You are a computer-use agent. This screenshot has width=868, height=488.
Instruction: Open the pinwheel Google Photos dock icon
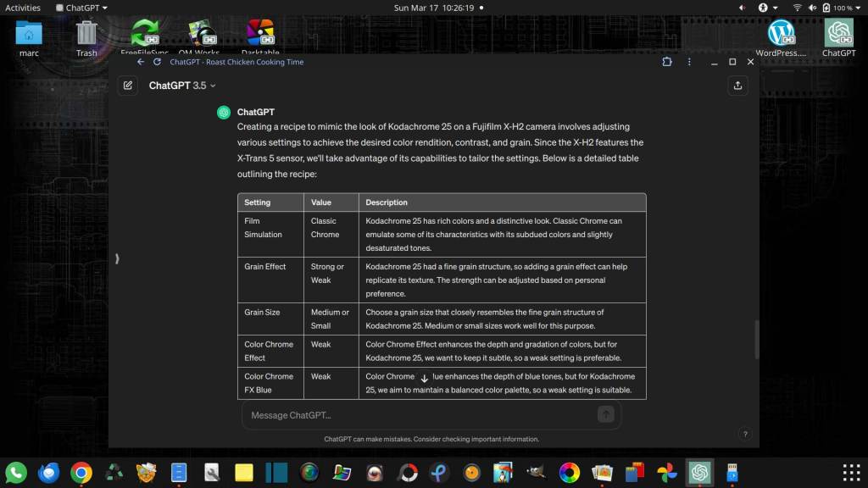[x=667, y=473]
